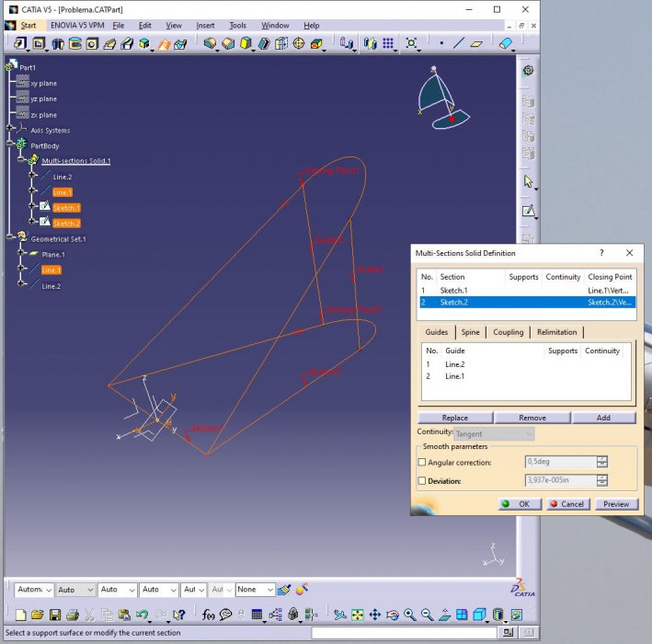Click the Pan view icon

pyautogui.click(x=374, y=615)
